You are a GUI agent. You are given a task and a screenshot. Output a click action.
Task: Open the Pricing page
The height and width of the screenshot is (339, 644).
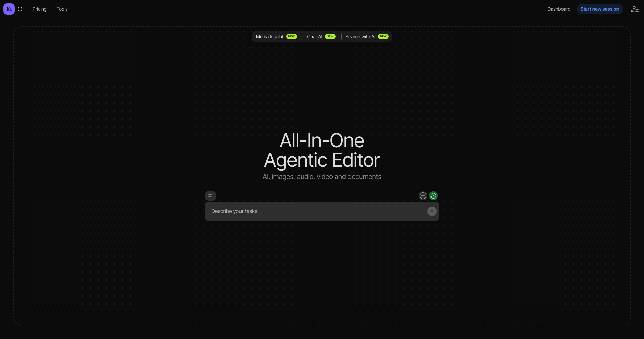40,9
